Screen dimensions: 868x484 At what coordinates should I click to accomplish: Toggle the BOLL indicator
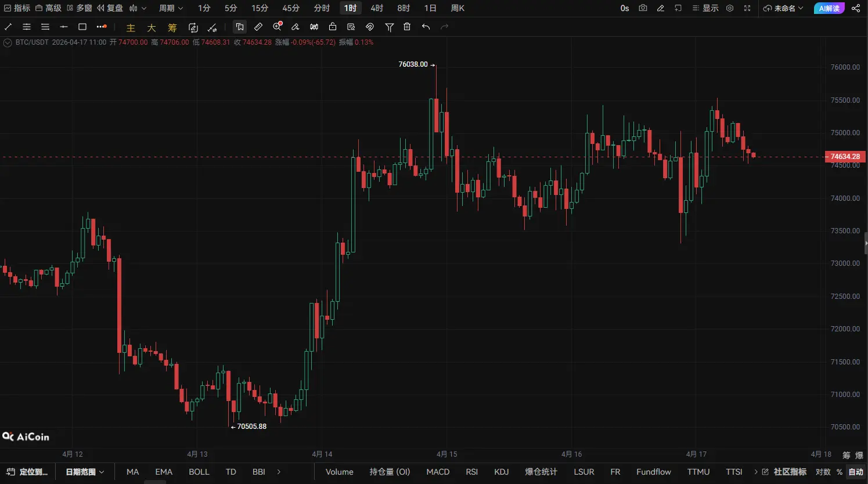point(199,472)
